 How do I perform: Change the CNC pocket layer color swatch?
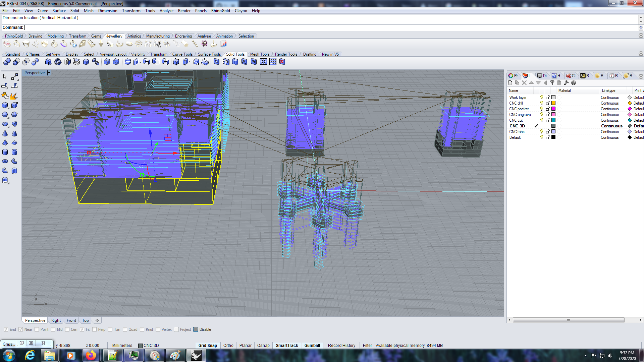553,109
